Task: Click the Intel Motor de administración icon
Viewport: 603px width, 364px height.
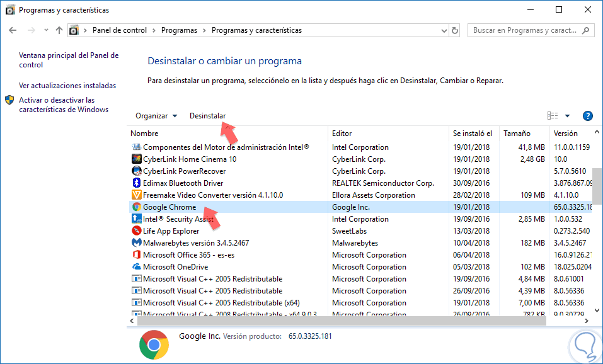Action: point(137,147)
